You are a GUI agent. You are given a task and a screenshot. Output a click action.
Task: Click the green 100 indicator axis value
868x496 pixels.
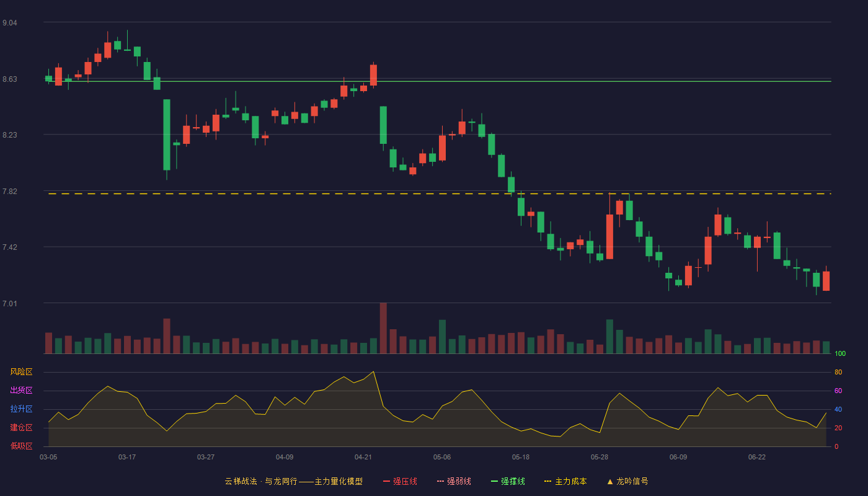tap(840, 353)
